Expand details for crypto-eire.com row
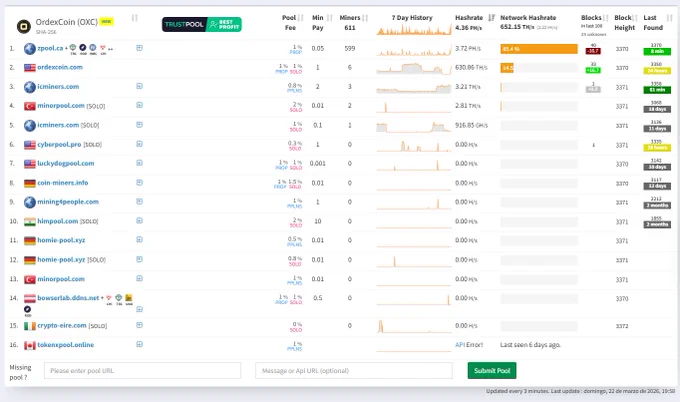The width and height of the screenshot is (680, 402). pyautogui.click(x=139, y=325)
